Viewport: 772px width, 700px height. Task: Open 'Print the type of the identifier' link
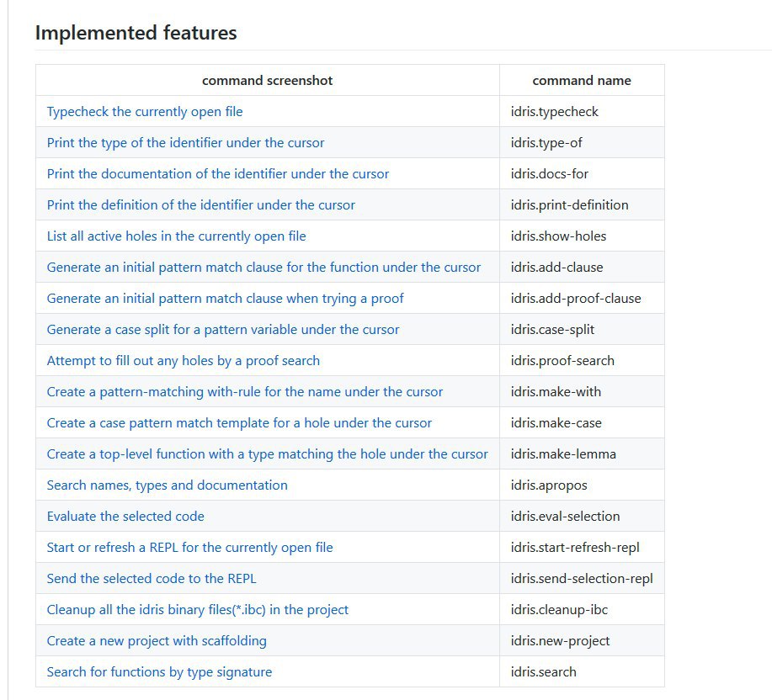click(x=185, y=143)
